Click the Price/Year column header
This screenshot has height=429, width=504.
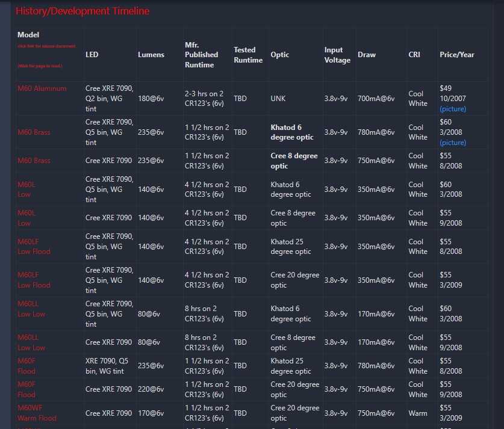(x=457, y=55)
